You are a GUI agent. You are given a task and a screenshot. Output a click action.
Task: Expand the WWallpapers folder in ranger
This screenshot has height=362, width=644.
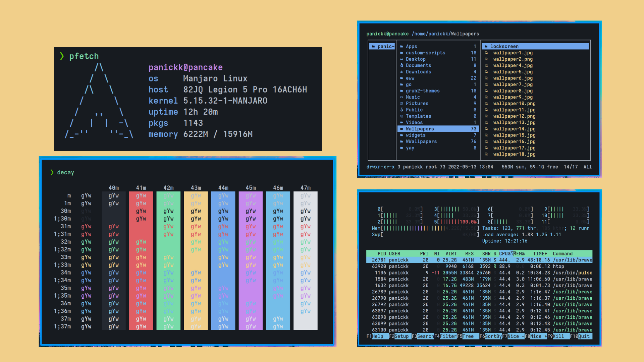(421, 141)
